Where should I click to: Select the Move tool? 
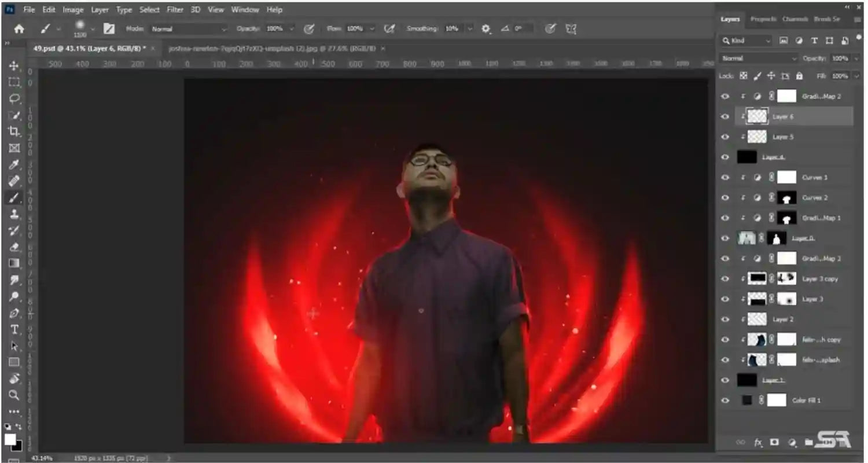pos(14,66)
